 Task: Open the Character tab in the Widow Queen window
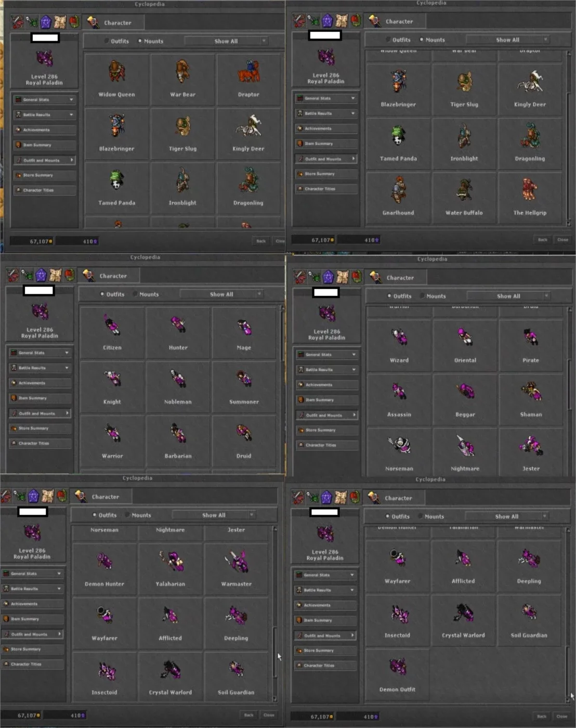(x=115, y=22)
